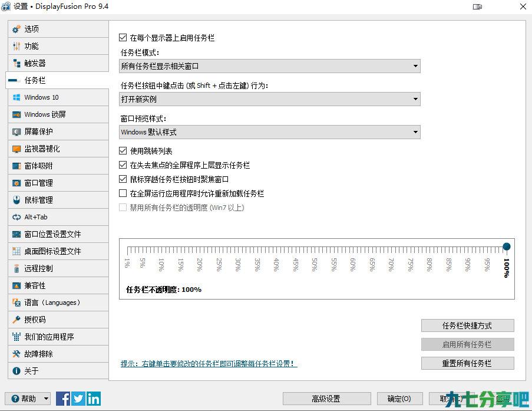
Task: Select the 任务栏 tab
Action: click(58, 81)
